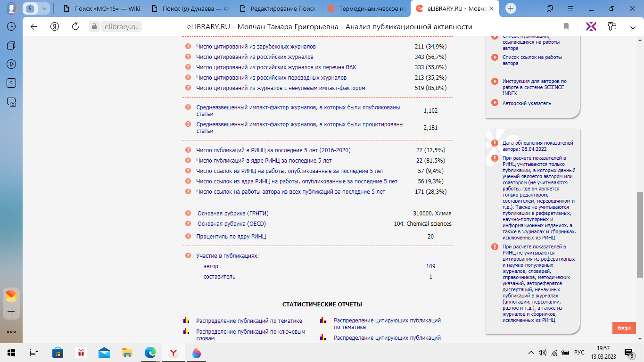The width and height of the screenshot is (644, 362).
Task: Click help icon beside 'Число цитирований из российских журналов' row
Action: tap(188, 57)
